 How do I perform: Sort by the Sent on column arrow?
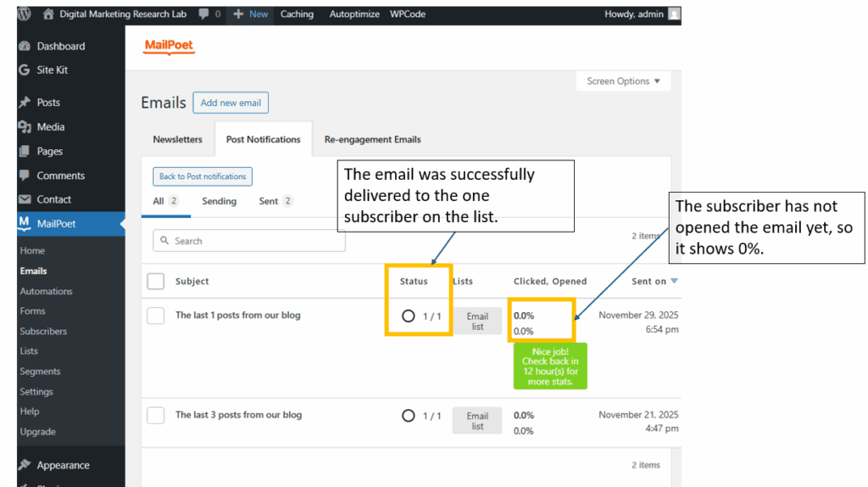pos(674,282)
